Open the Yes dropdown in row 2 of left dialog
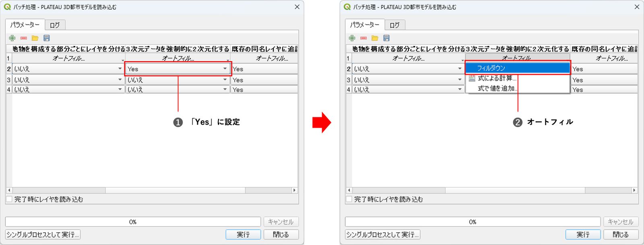Screen dimensions: 644x245 coord(178,69)
